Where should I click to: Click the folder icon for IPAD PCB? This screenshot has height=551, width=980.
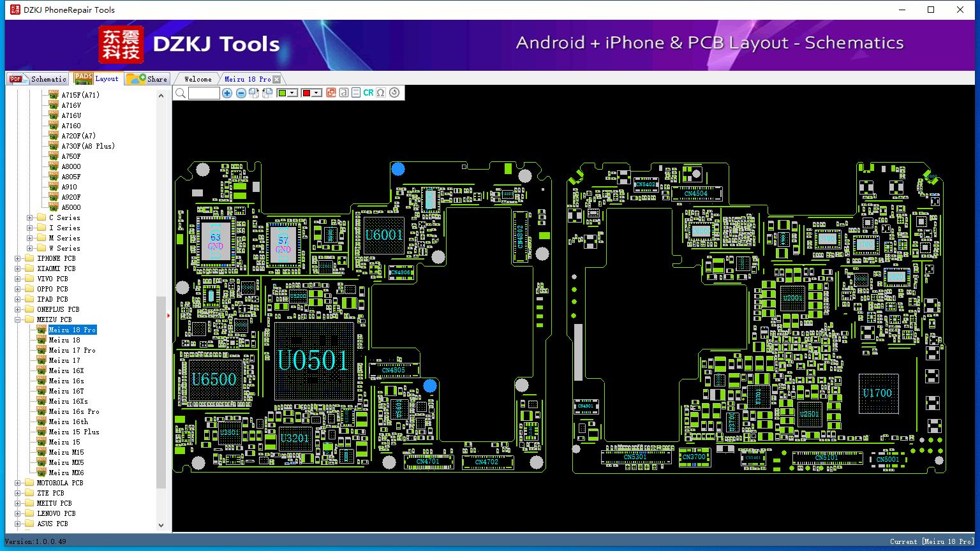pos(29,299)
